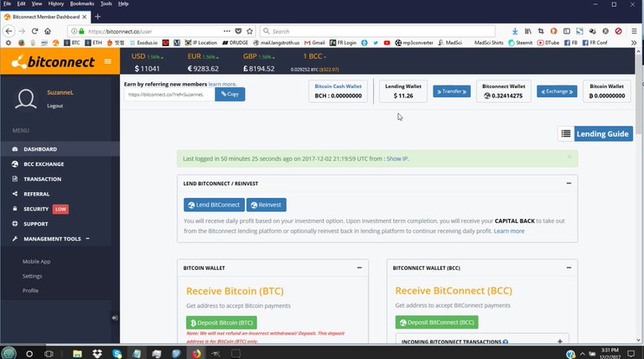The width and height of the screenshot is (644, 359).
Task: Open a new browser tab
Action: click(97, 17)
